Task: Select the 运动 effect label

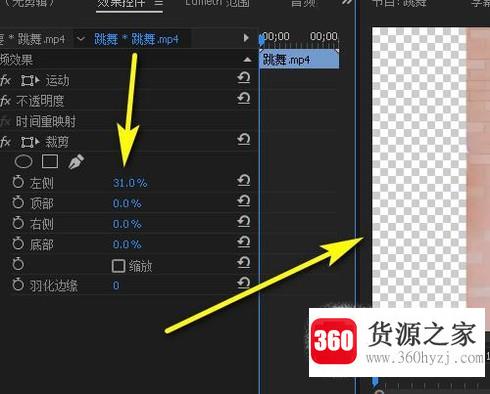Action: click(x=57, y=80)
